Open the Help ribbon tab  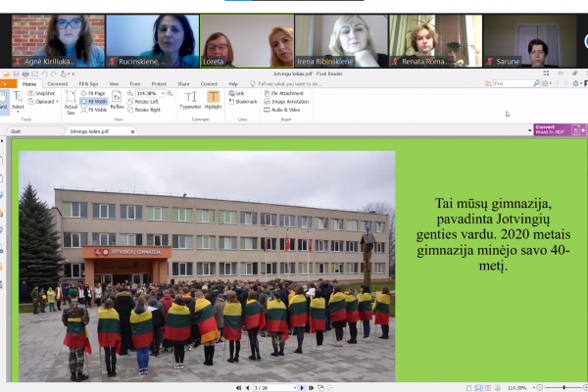tap(233, 84)
